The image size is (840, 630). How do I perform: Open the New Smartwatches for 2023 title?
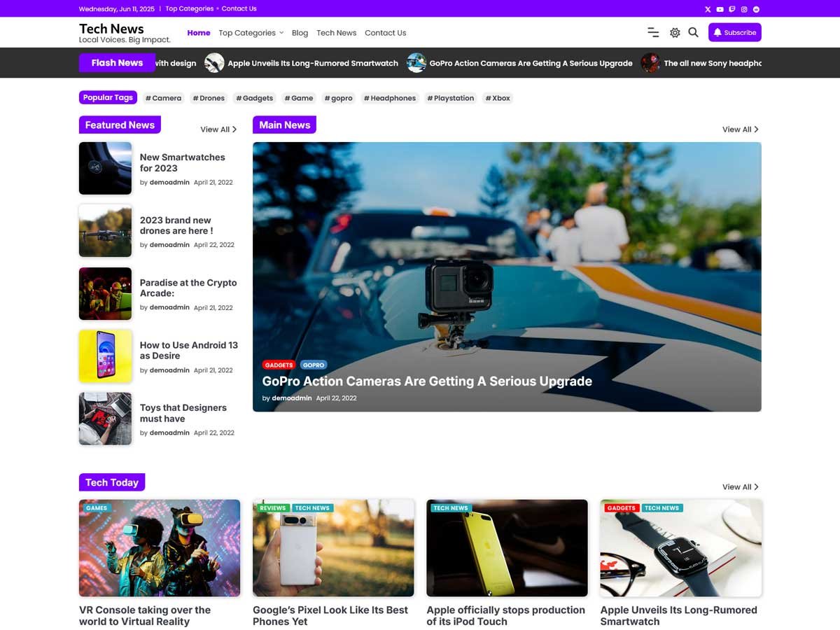pyautogui.click(x=182, y=162)
